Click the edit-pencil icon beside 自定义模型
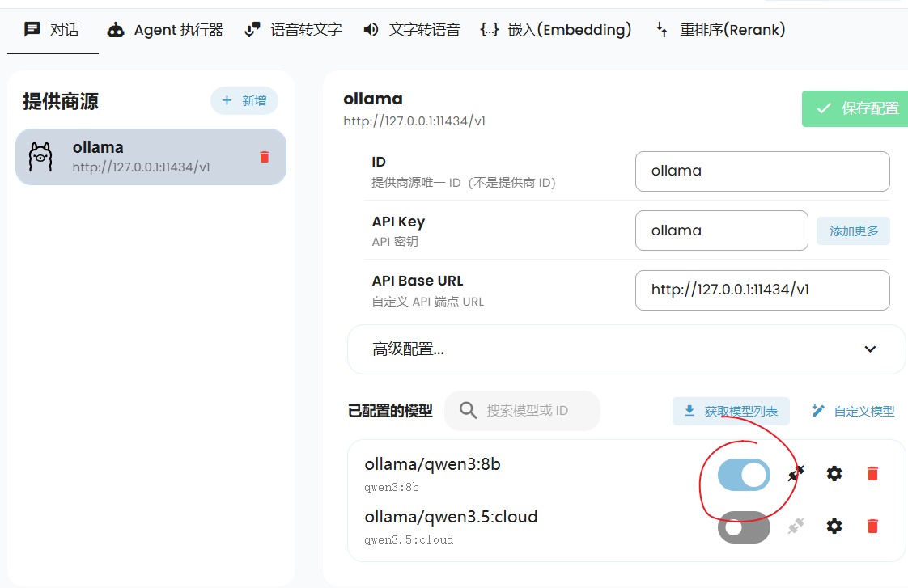Image resolution: width=908 pixels, height=588 pixels. click(x=817, y=411)
